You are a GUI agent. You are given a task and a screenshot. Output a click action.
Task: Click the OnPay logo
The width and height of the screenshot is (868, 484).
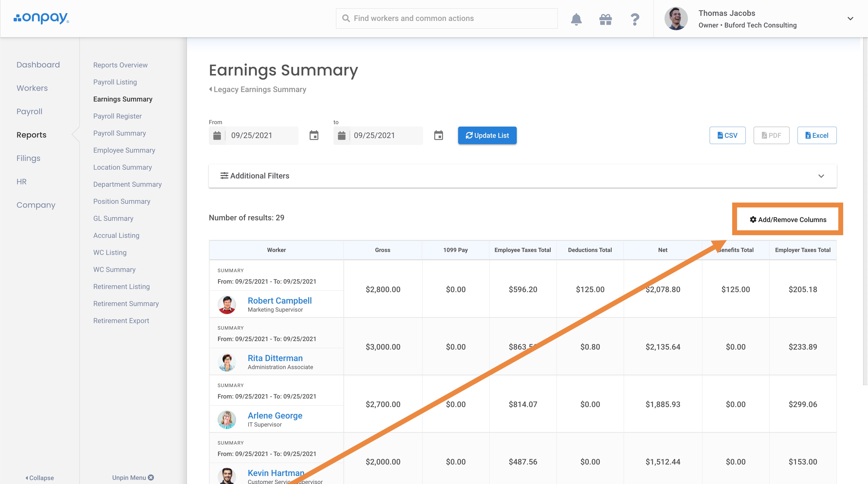point(41,18)
